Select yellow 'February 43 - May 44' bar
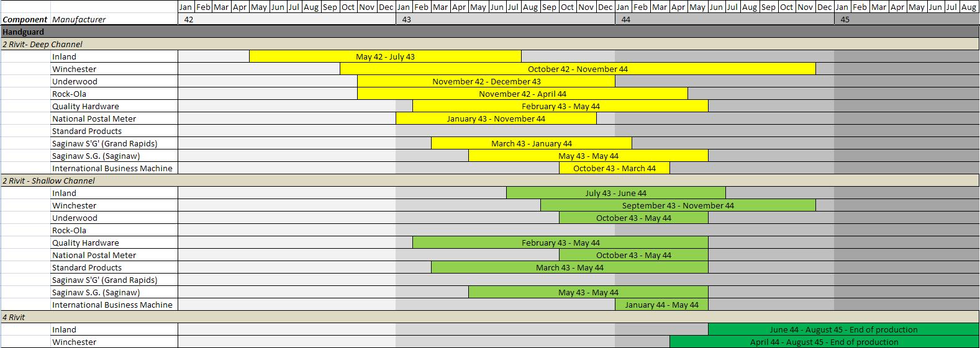This screenshot has width=980, height=348. (x=560, y=106)
